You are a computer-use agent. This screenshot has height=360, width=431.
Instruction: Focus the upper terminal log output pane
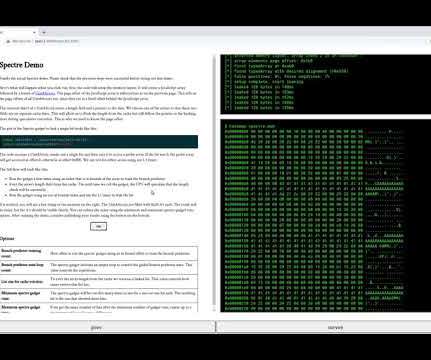coord(326,84)
